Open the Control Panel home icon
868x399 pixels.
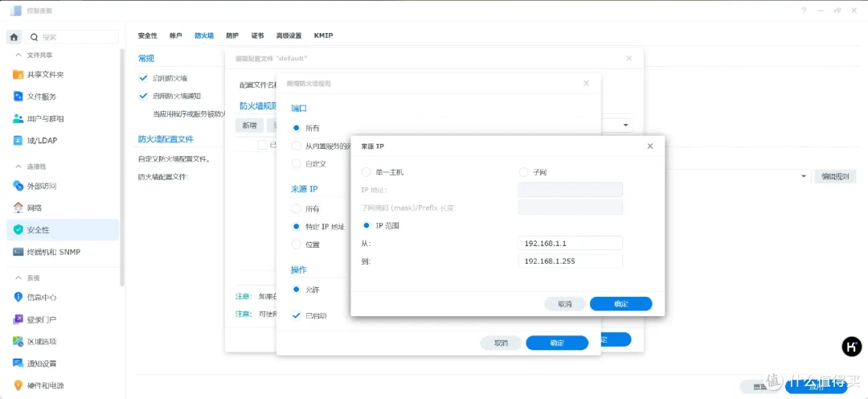click(14, 37)
